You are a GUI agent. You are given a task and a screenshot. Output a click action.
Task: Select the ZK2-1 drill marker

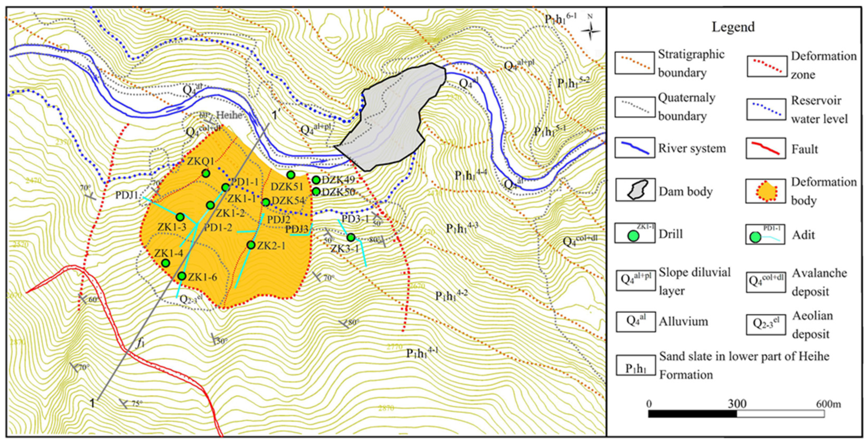pos(251,245)
